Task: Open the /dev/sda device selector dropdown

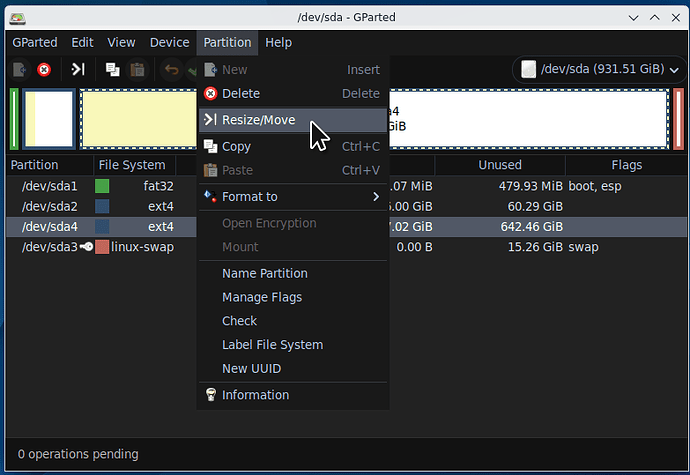Action: [597, 69]
